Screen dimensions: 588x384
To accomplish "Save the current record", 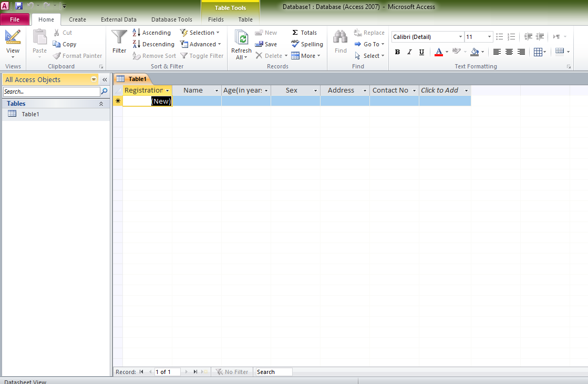I will (x=266, y=44).
